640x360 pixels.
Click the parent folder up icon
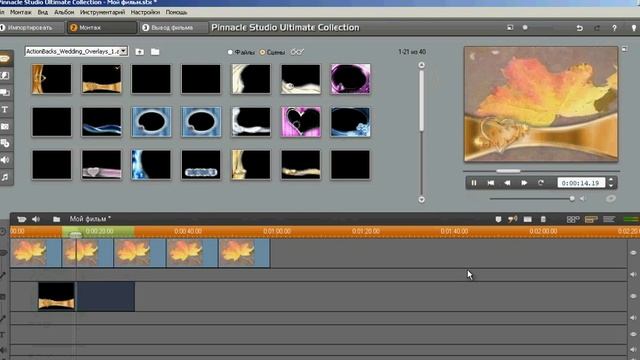(x=140, y=52)
